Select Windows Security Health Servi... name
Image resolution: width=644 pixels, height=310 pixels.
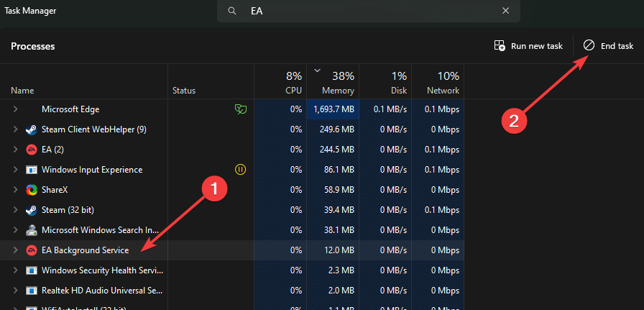[x=102, y=270]
